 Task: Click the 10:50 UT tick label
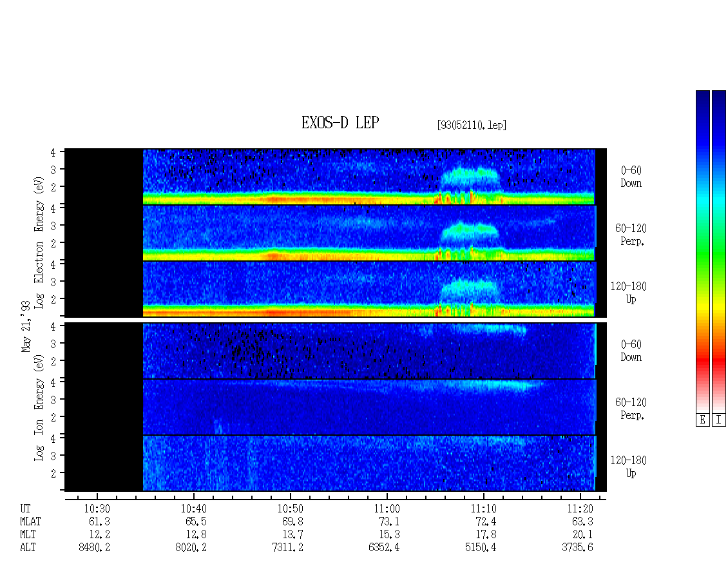tap(290, 509)
